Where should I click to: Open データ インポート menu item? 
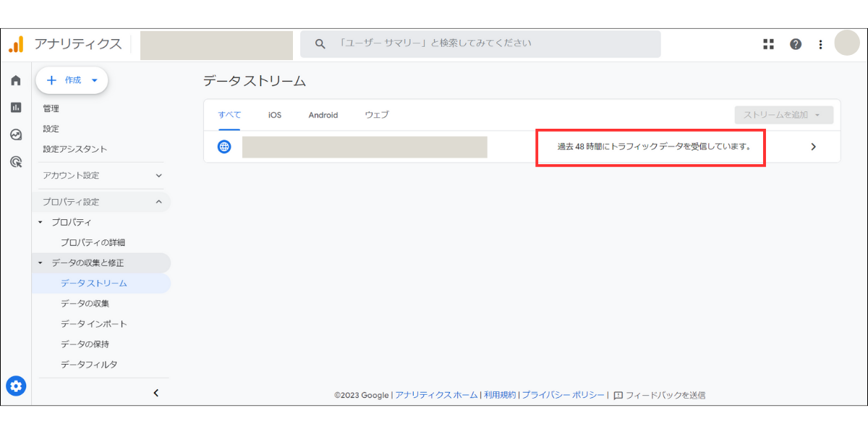coord(94,323)
